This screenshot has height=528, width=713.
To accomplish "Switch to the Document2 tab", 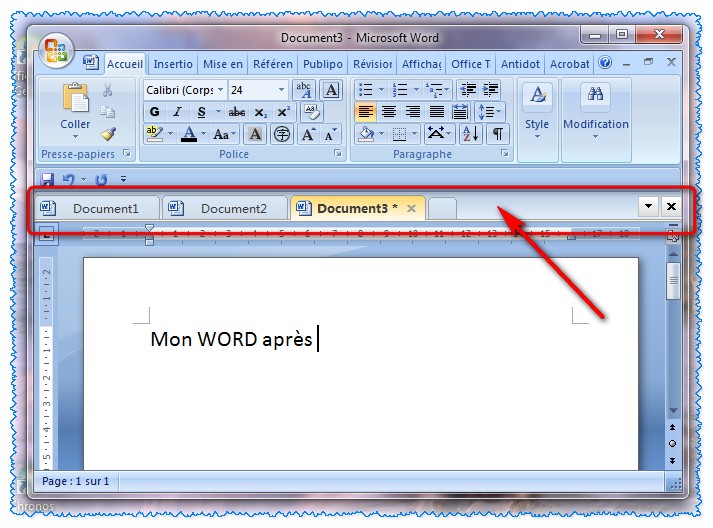I will (226, 208).
